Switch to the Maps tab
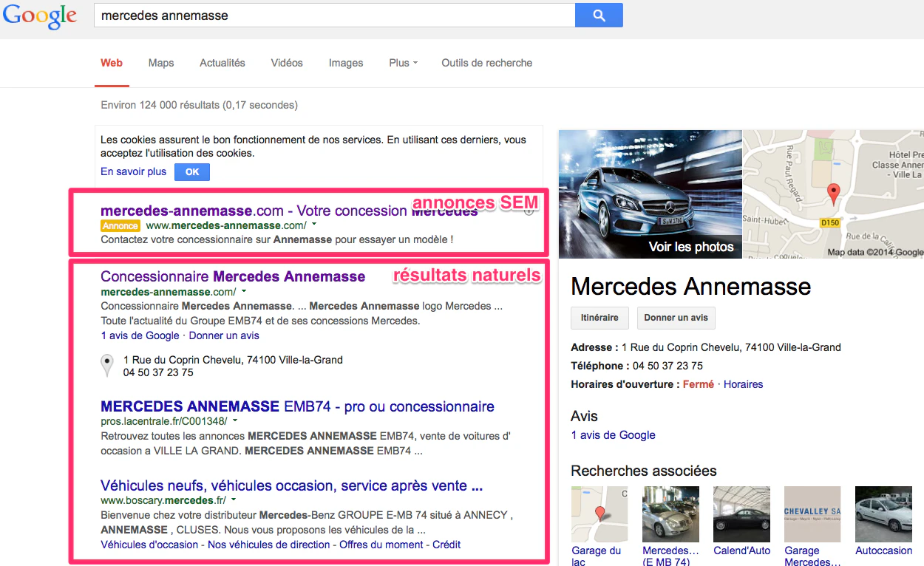 coord(161,63)
